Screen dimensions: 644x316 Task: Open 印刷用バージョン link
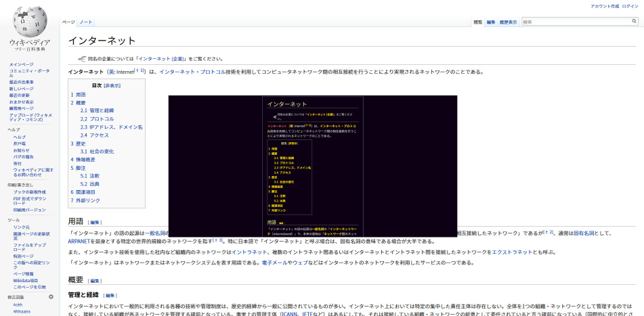coord(29,210)
